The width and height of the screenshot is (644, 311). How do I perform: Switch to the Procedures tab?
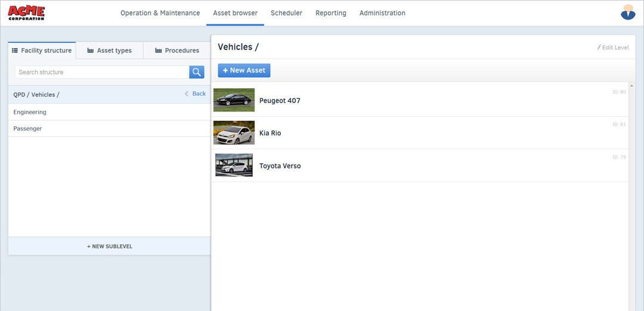point(177,51)
